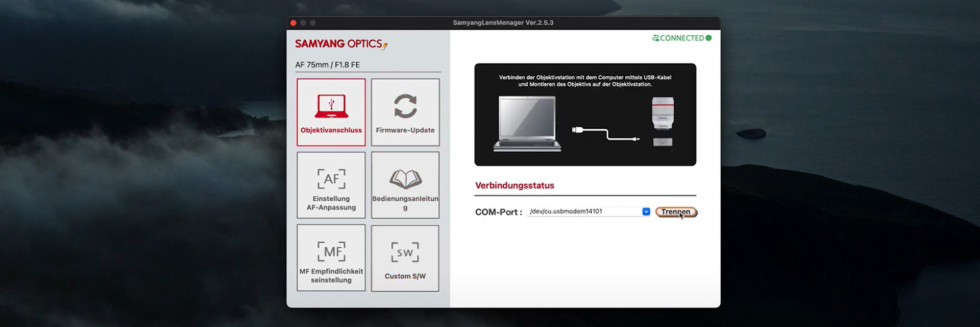This screenshot has height=327, width=980.
Task: Click the AF 75mm / F1.8 FE label
Action: click(x=327, y=65)
